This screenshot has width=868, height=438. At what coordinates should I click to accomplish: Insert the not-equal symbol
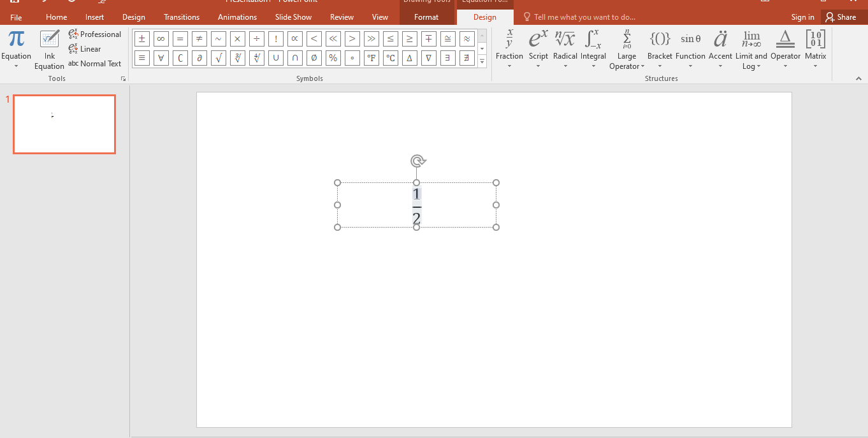click(x=199, y=38)
